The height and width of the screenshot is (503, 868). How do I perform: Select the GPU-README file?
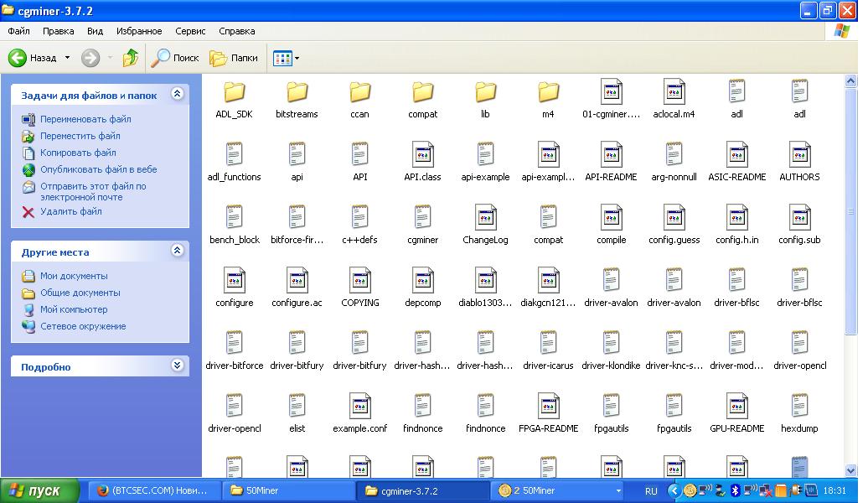point(736,414)
